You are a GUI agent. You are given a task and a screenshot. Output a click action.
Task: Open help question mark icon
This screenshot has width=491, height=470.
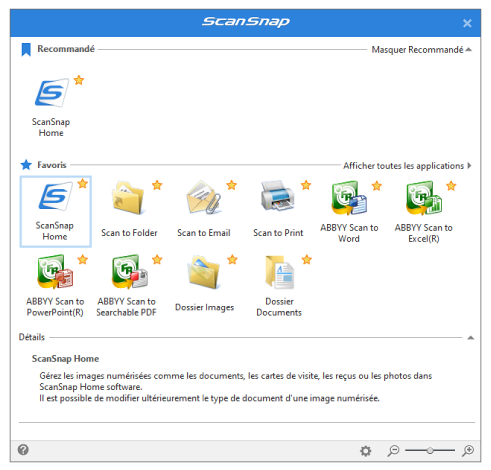click(x=23, y=450)
